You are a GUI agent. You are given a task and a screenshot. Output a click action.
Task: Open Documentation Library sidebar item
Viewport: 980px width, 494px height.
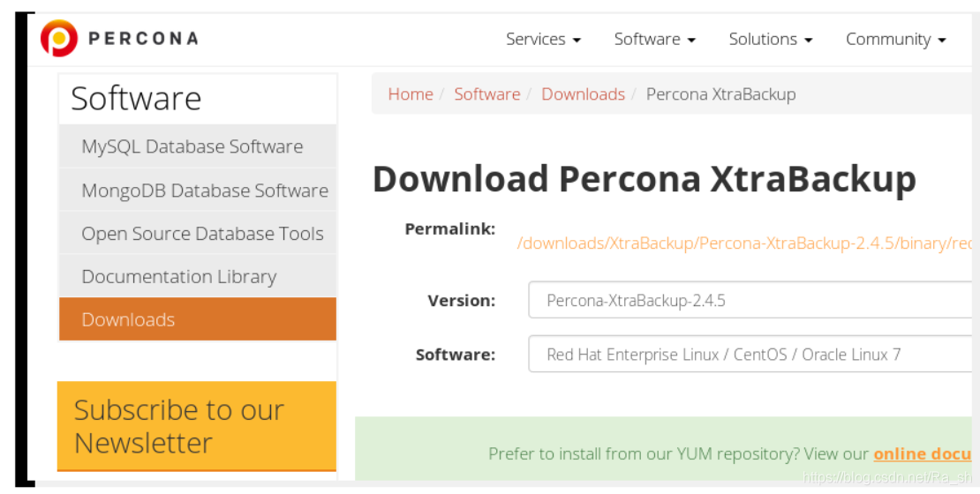198,276
